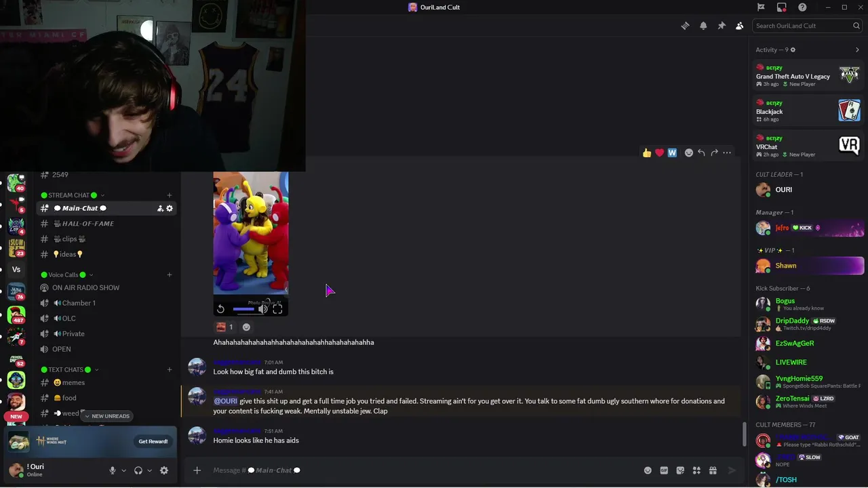Image resolution: width=868 pixels, height=488 pixels.
Task: Deafen with the headphones icon
Action: [x=138, y=470]
